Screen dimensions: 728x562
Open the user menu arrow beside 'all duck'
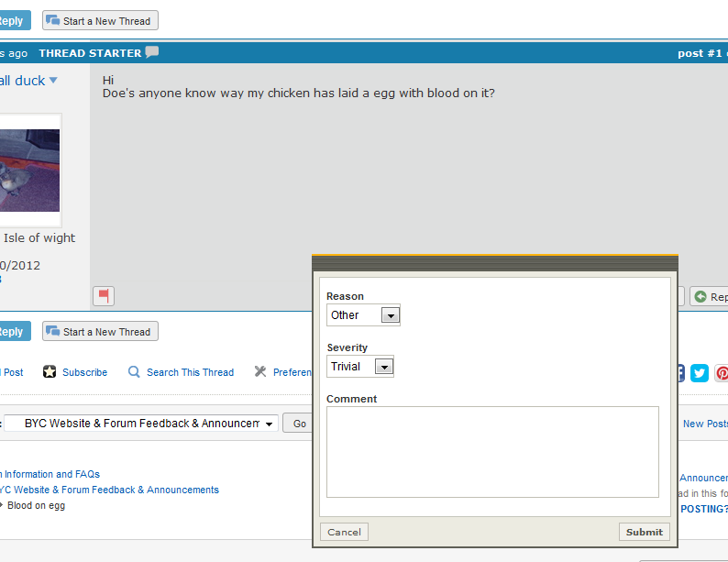(x=53, y=81)
